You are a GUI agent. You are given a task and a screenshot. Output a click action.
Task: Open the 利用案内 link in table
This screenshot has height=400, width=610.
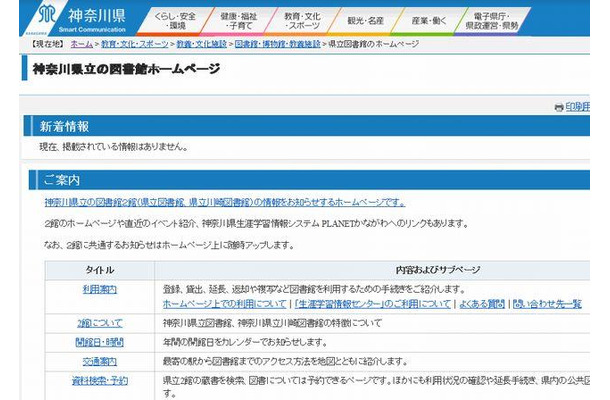[100, 289]
